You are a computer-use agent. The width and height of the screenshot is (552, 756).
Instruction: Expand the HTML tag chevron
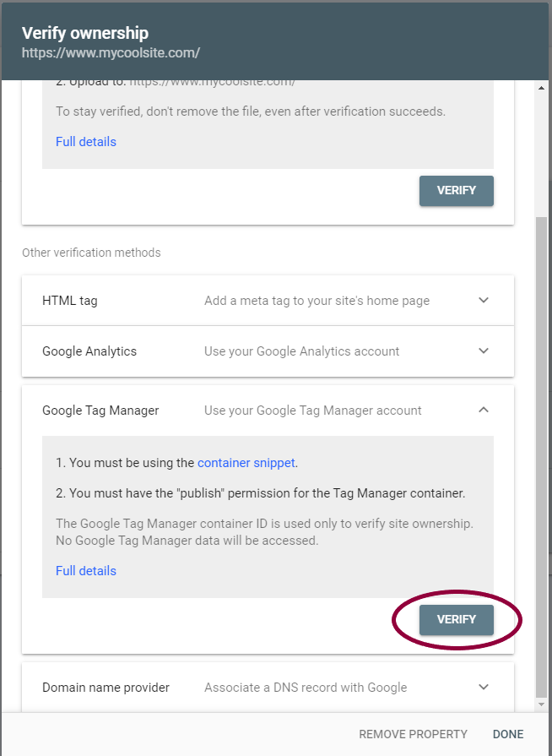pos(484,300)
